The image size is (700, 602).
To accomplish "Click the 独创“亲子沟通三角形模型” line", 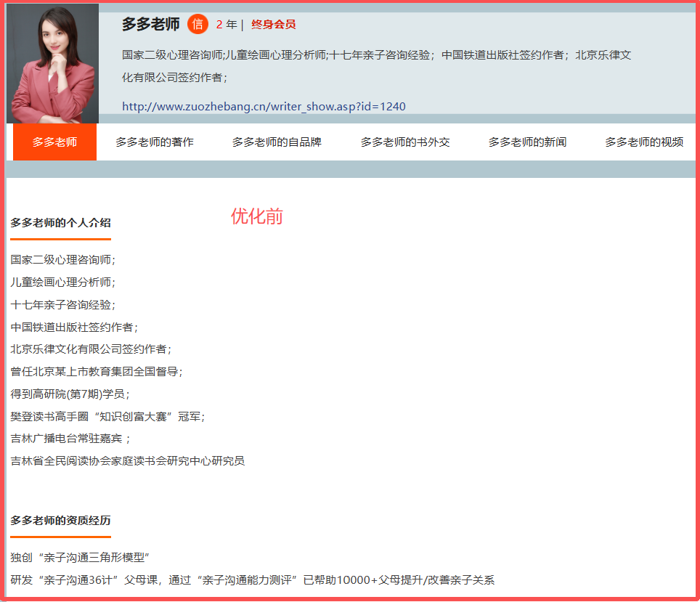I will (x=80, y=557).
